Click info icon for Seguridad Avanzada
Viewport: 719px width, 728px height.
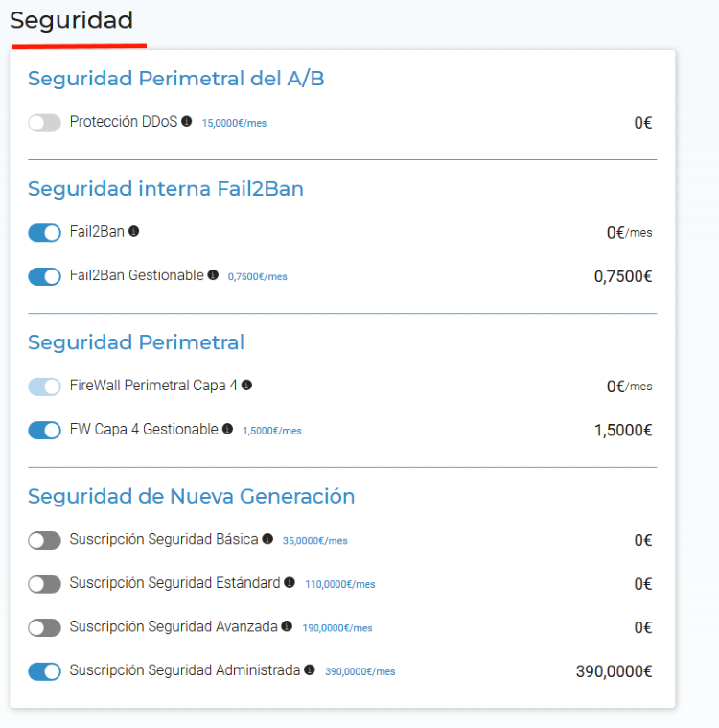287,626
